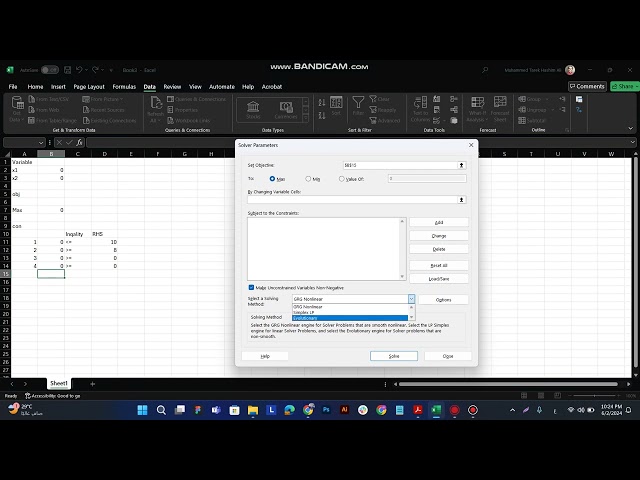Toggle the AutoSave switch
This screenshot has width=640, height=480.
(x=50, y=70)
